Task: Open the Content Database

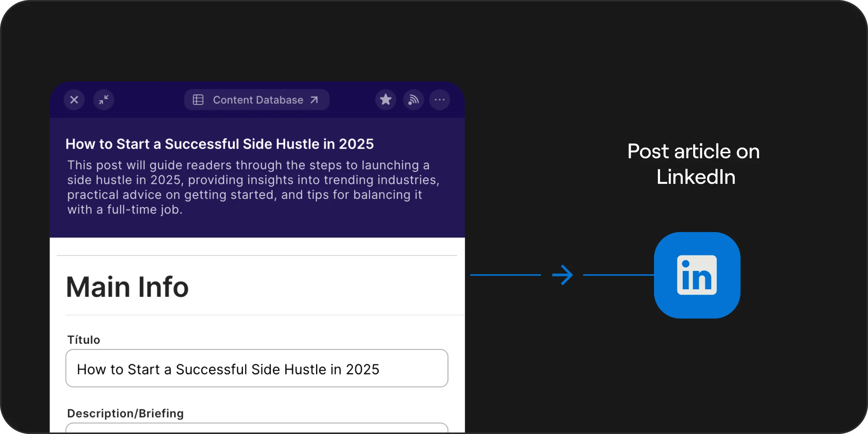Action: coord(258,100)
